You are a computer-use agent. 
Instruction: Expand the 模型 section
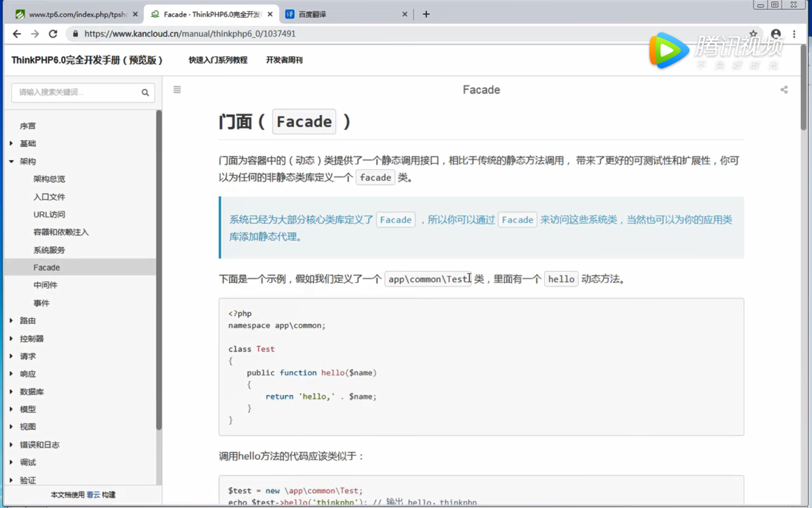[11, 409]
